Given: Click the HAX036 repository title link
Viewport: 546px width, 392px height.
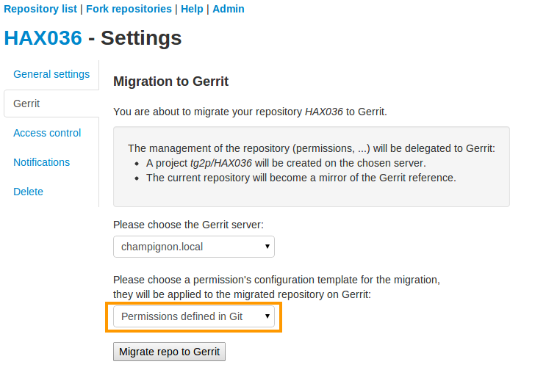Looking at the screenshot, I should [x=43, y=37].
